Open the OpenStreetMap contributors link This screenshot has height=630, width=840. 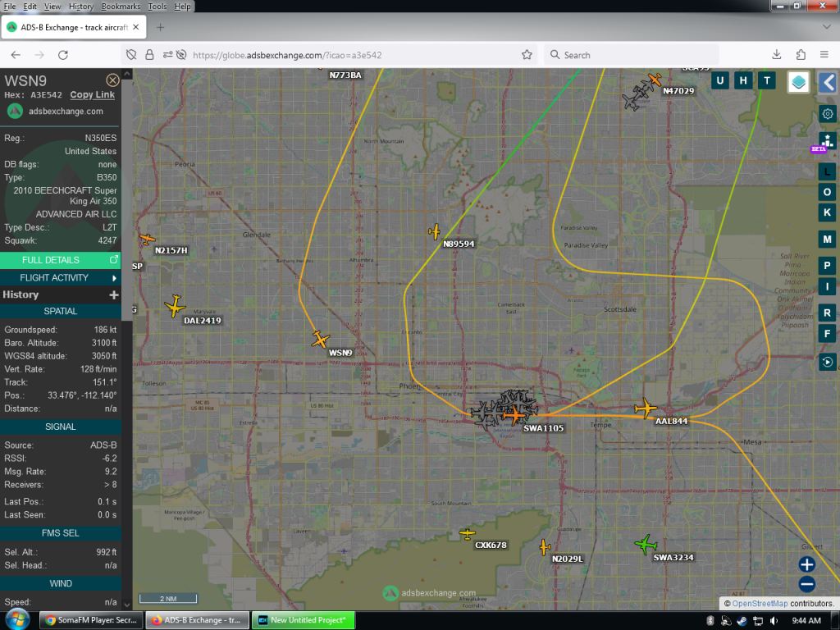click(x=760, y=603)
